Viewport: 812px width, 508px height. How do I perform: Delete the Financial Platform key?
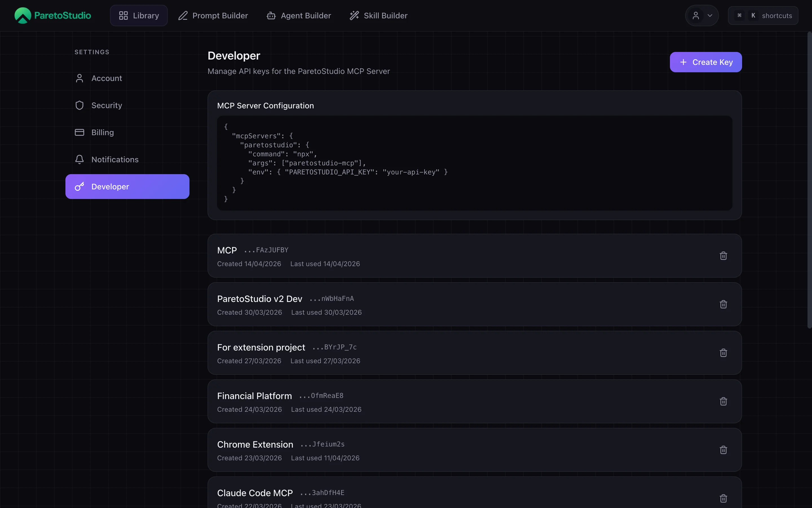[723, 402]
